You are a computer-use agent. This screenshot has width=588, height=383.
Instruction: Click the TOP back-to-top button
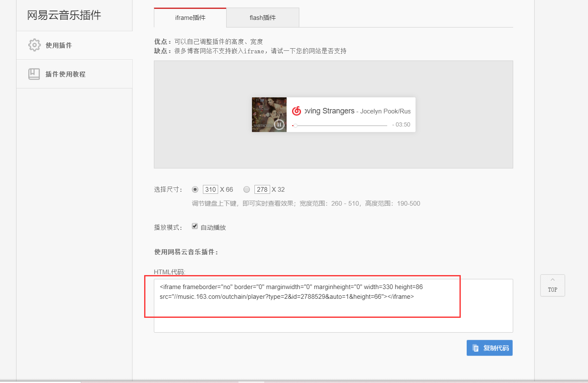(x=552, y=285)
